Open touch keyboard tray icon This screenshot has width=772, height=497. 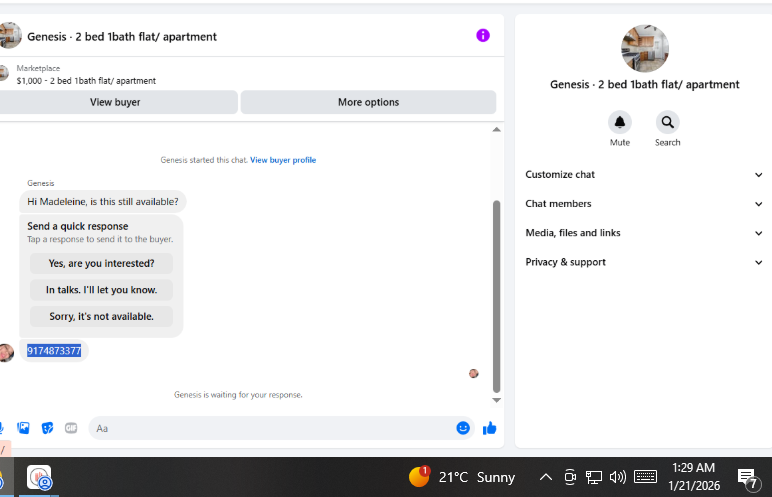tap(645, 477)
